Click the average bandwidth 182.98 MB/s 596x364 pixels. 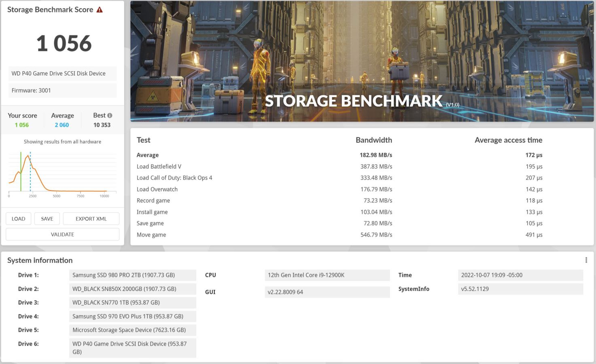[x=376, y=155]
